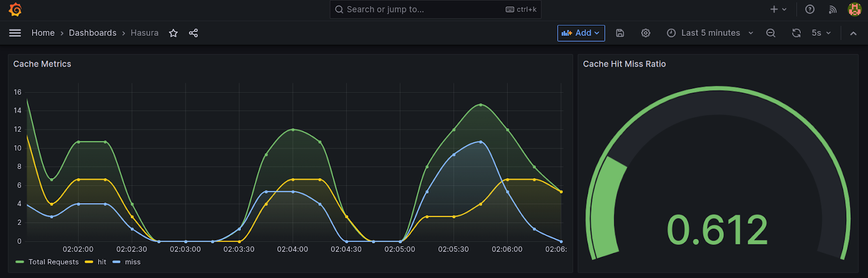
Task: Click the 02:02:00 time axis label
Action: point(78,249)
